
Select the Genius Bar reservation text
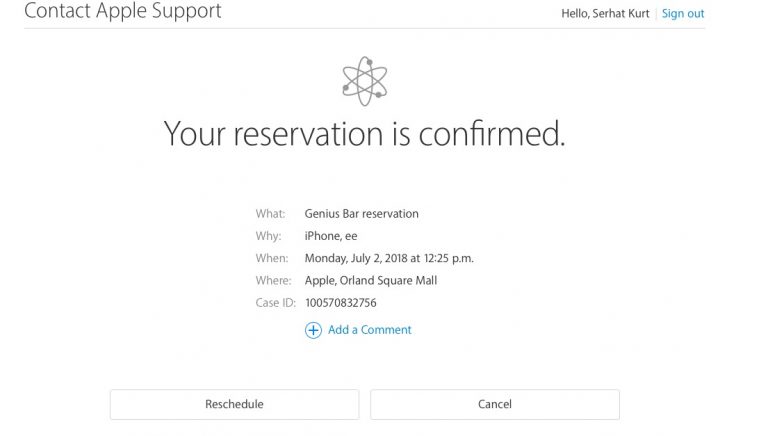click(x=361, y=214)
